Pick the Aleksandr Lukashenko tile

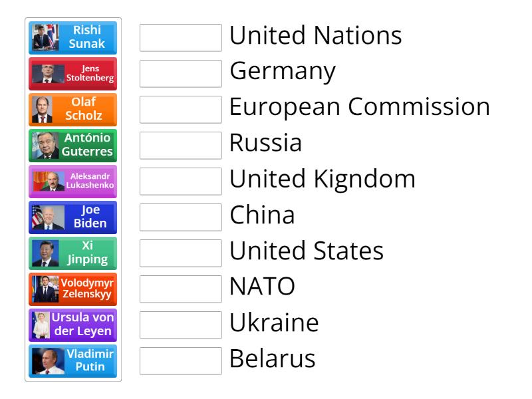(x=72, y=182)
